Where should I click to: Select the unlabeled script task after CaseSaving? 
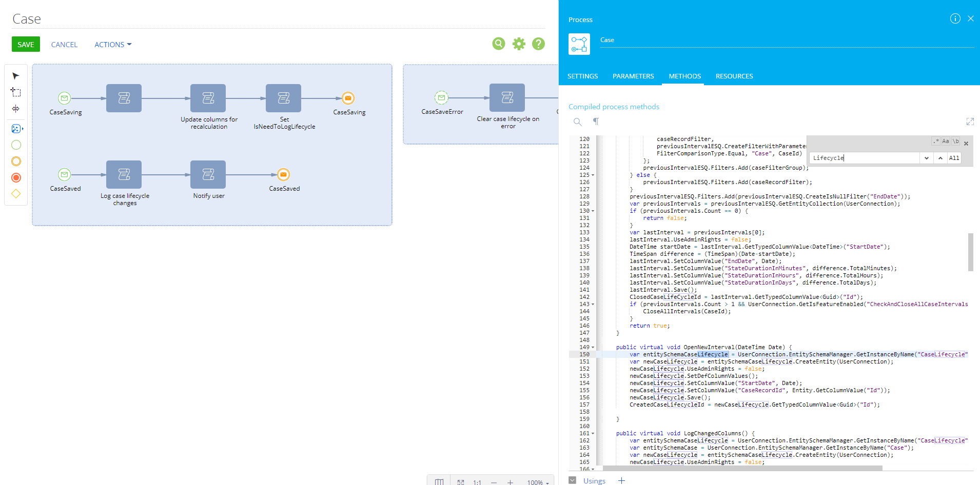[124, 98]
